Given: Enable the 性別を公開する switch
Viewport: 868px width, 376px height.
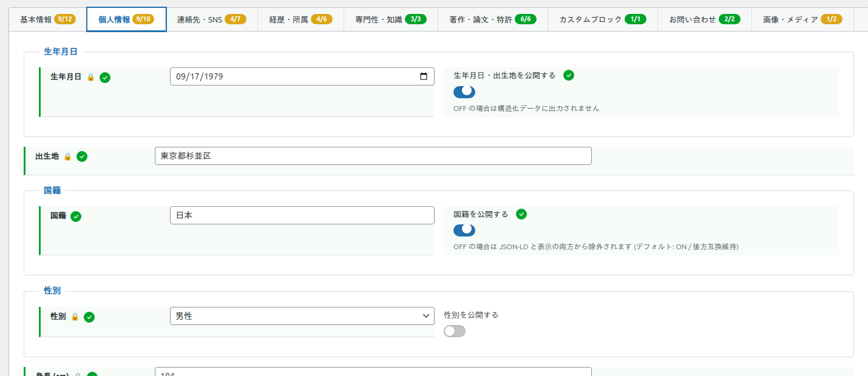Looking at the screenshot, I should [455, 331].
